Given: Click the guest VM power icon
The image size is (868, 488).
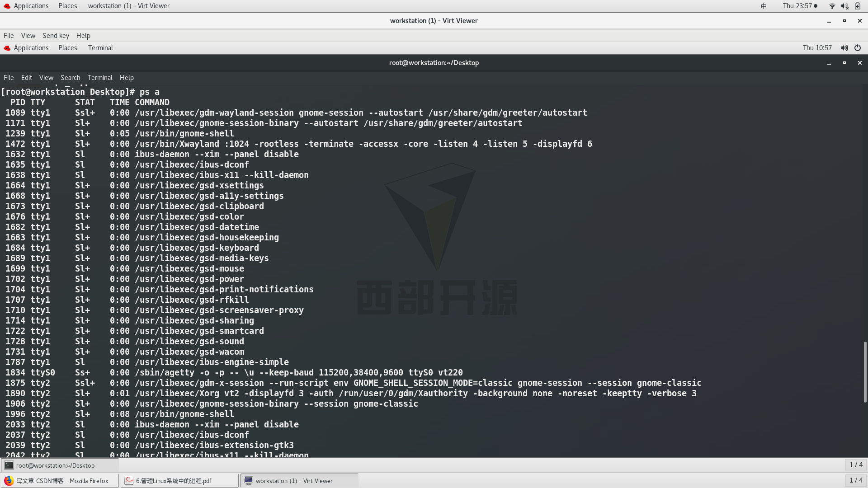Looking at the screenshot, I should click(x=858, y=48).
